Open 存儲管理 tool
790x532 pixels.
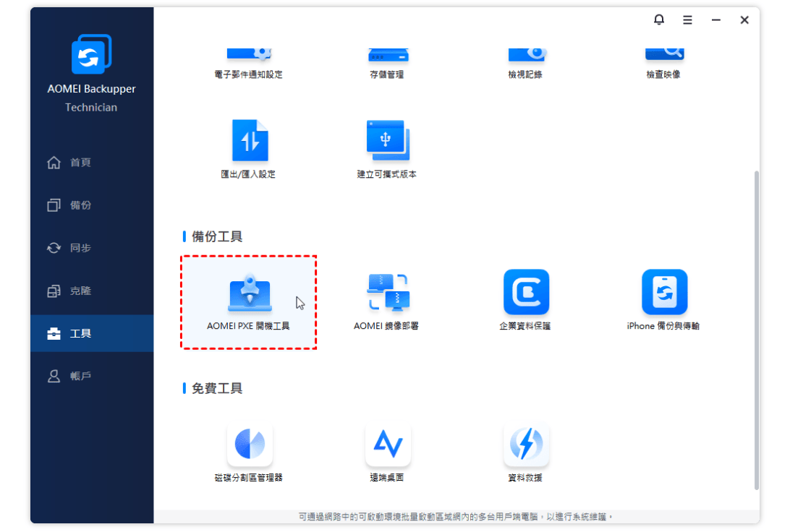[x=388, y=63]
